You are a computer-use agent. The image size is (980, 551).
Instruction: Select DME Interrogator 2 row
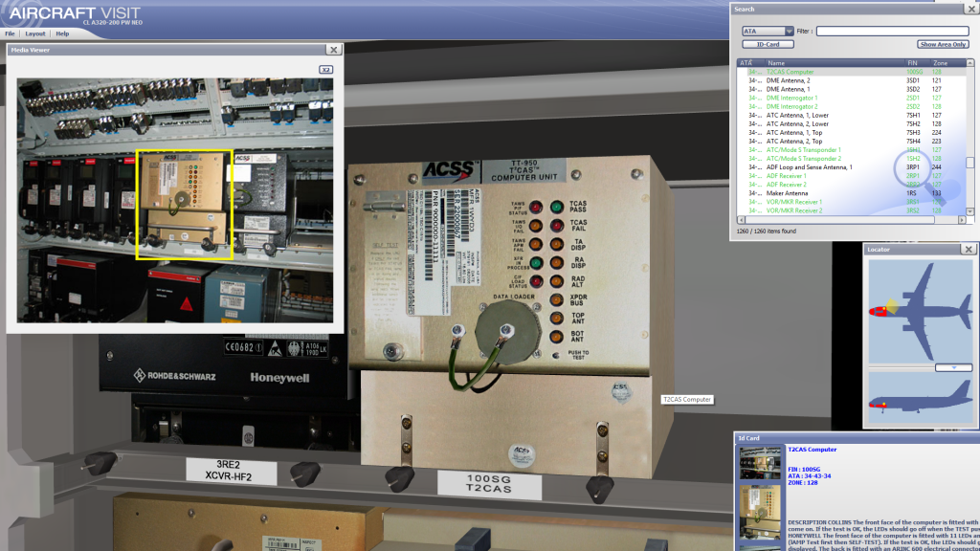click(x=851, y=107)
